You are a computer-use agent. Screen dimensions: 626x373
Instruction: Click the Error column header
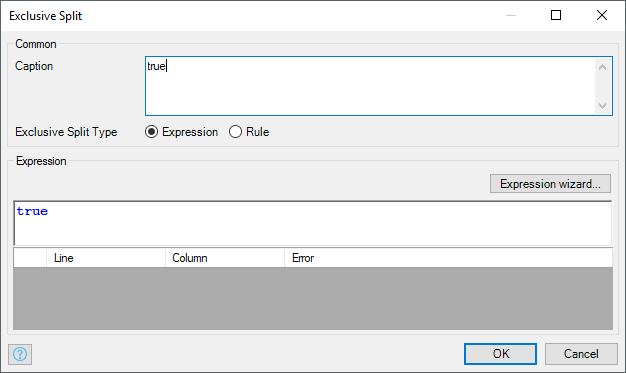pos(448,258)
